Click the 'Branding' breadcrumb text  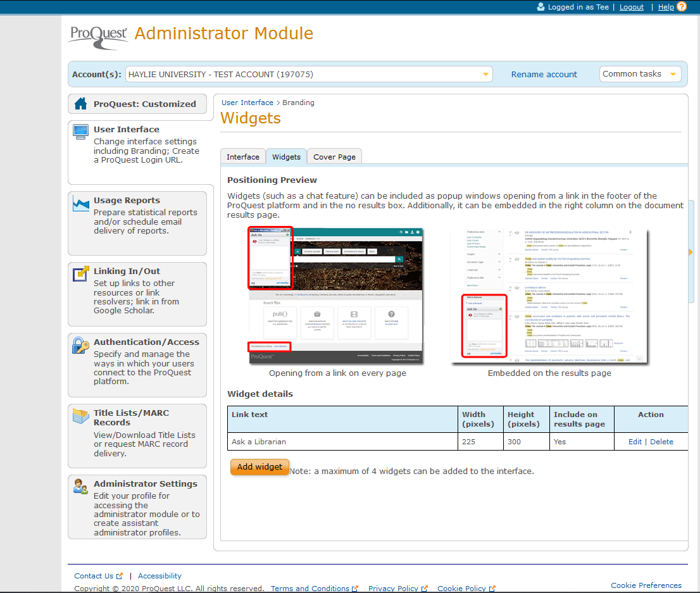(x=298, y=103)
